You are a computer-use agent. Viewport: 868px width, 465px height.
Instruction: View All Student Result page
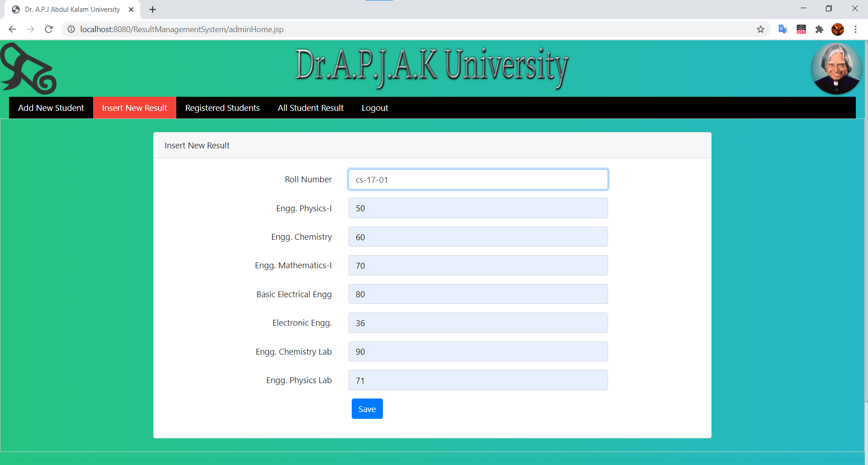click(x=311, y=108)
